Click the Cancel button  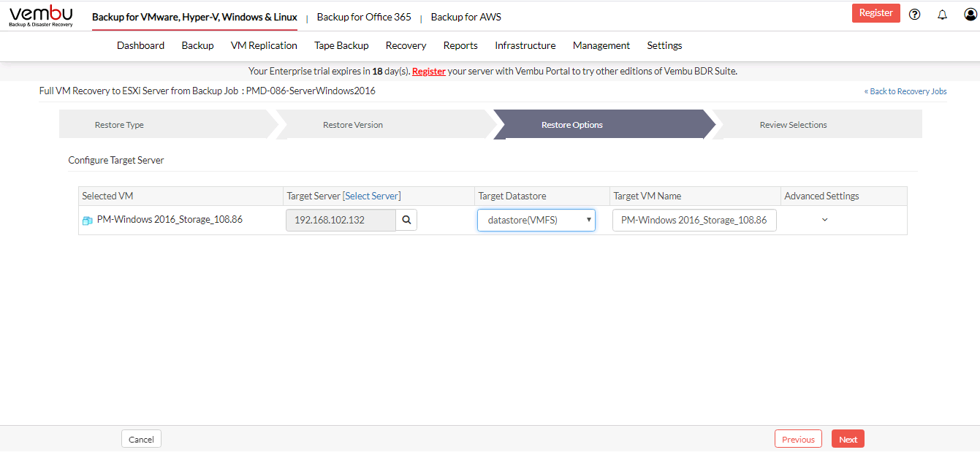[x=141, y=439]
